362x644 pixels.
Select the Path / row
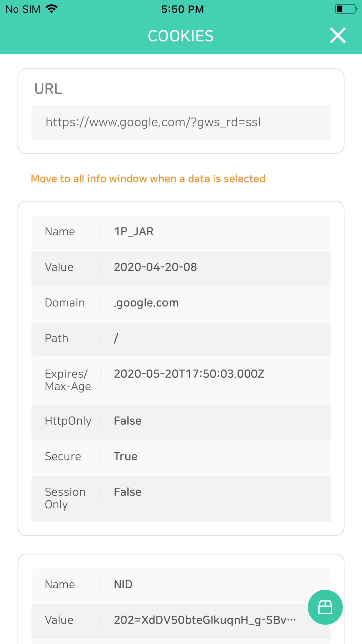[x=181, y=338]
